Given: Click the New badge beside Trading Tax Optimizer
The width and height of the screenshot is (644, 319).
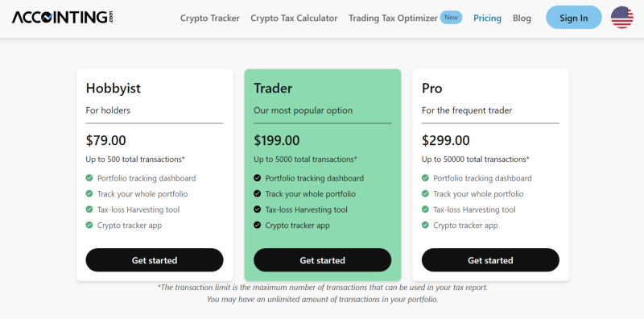Looking at the screenshot, I should [451, 17].
